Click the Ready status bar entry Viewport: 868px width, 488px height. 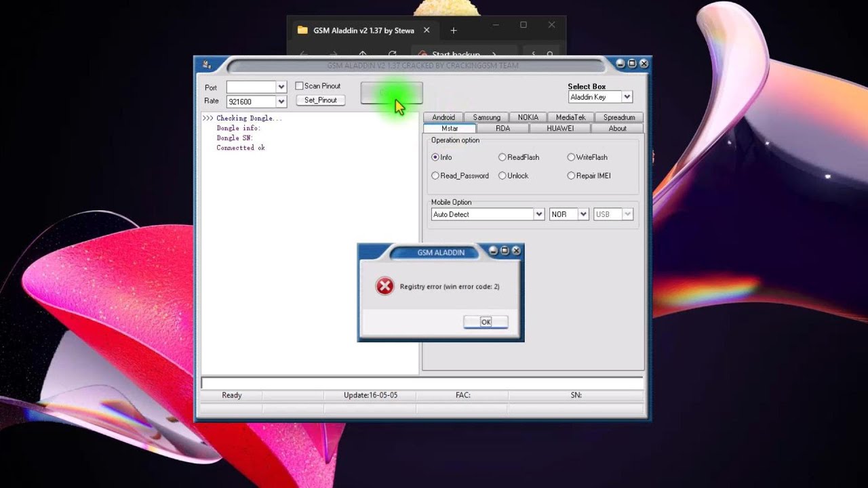231,395
